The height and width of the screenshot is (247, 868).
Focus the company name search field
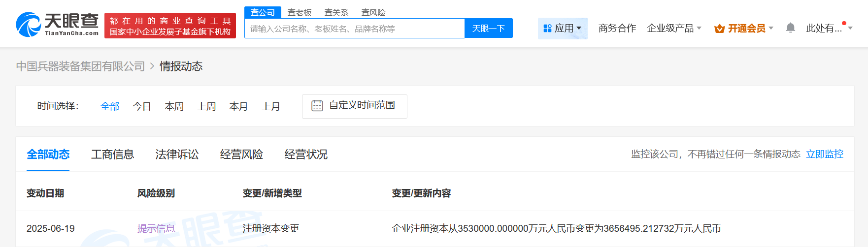point(354,29)
